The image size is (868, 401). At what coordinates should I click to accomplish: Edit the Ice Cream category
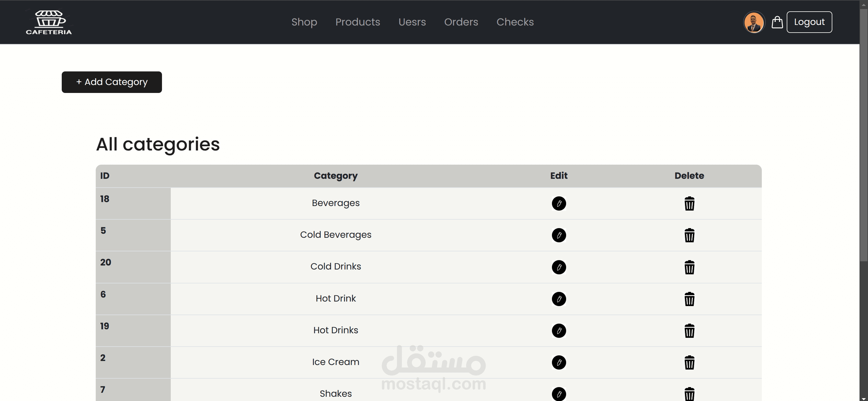[559, 362]
